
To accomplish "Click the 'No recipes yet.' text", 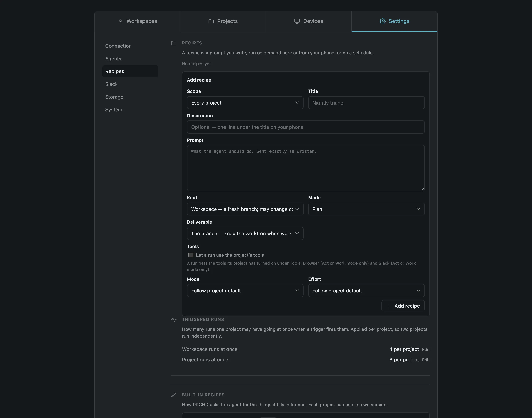I will coord(197,64).
